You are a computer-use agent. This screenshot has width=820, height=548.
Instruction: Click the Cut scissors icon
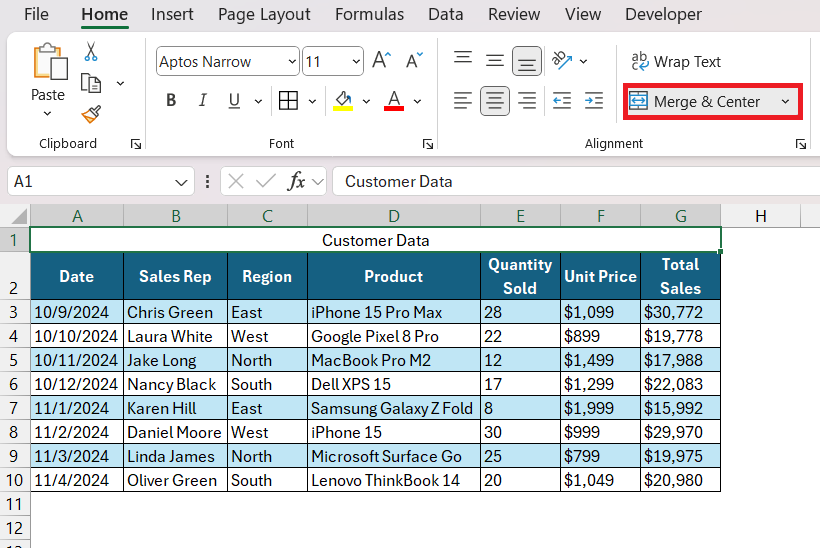pyautogui.click(x=91, y=52)
